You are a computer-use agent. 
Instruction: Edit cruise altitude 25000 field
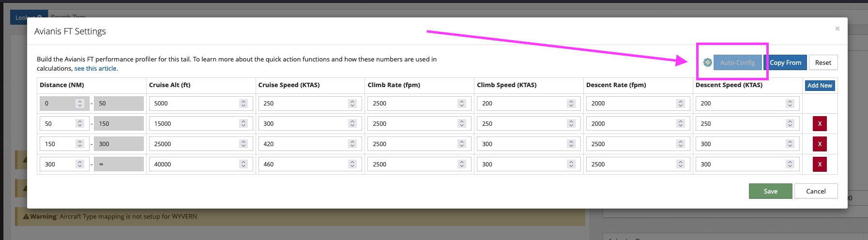point(200,144)
